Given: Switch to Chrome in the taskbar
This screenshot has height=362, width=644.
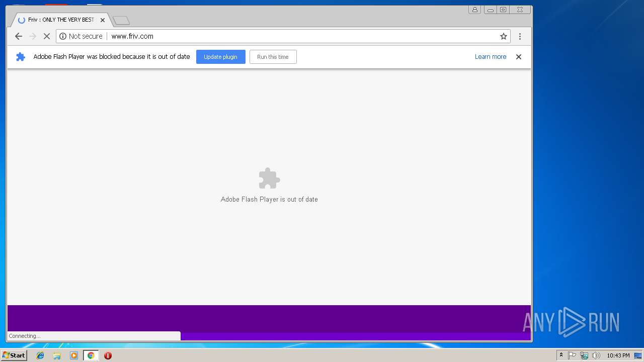Looking at the screenshot, I should pos(91,355).
